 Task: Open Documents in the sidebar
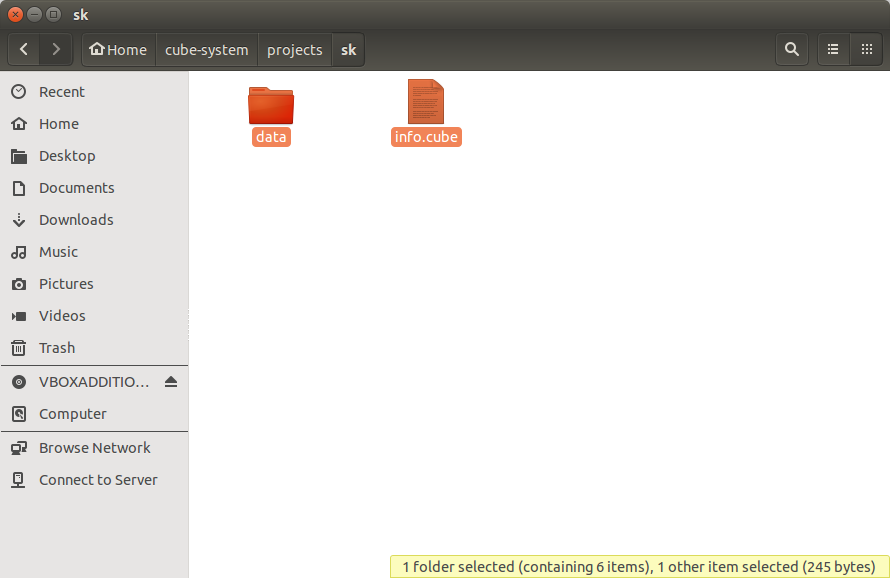pos(94,187)
